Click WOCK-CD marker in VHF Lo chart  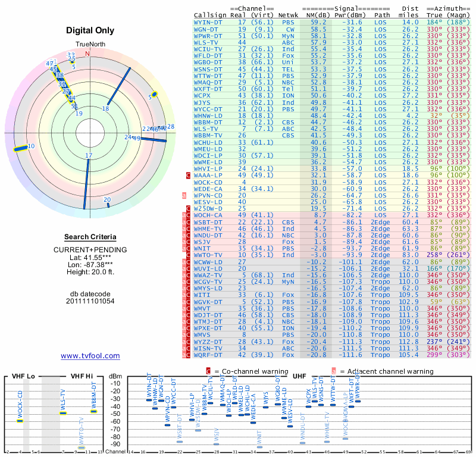tap(20, 421)
